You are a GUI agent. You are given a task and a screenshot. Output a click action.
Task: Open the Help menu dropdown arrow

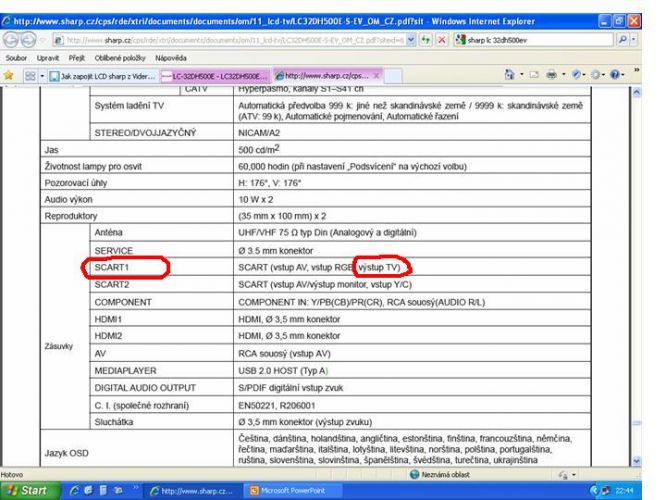(x=622, y=75)
